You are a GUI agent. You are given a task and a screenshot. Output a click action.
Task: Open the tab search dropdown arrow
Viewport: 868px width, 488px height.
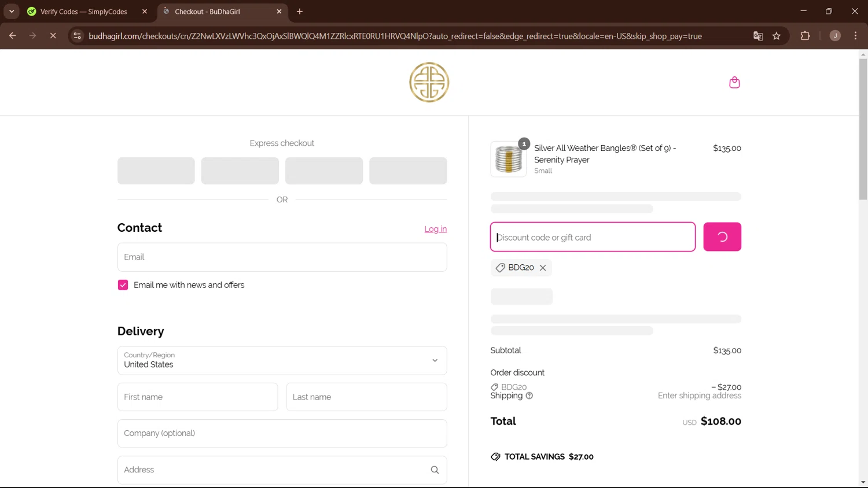point(12,12)
